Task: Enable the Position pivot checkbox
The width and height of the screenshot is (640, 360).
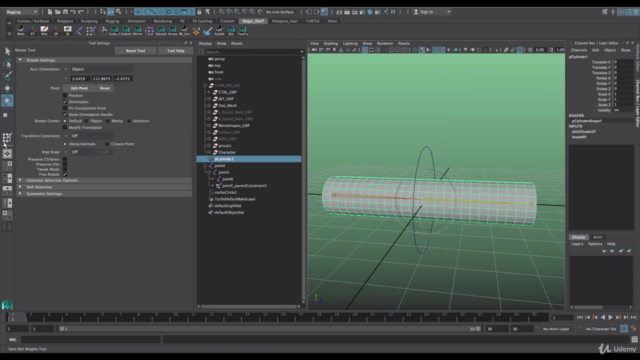Action: click(x=65, y=96)
